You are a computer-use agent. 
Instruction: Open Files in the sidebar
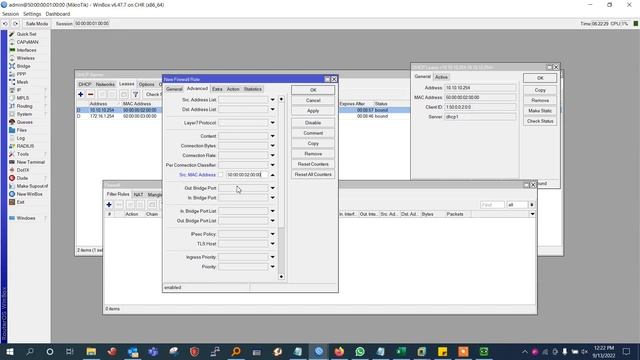pyautogui.click(x=22, y=130)
